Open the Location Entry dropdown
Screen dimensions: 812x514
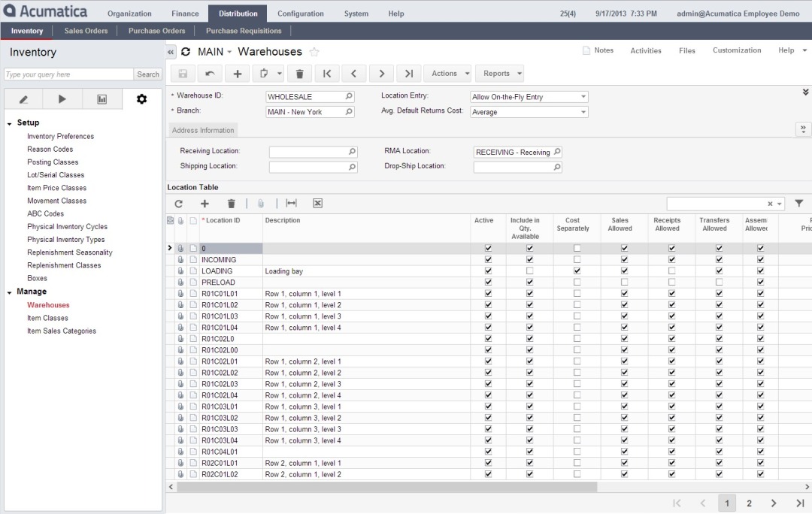pyautogui.click(x=583, y=96)
